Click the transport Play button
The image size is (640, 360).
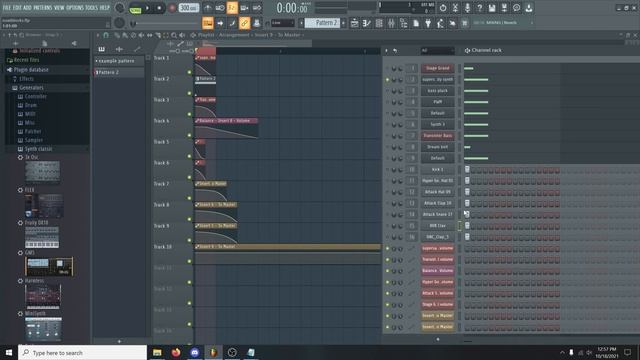pos(147,8)
